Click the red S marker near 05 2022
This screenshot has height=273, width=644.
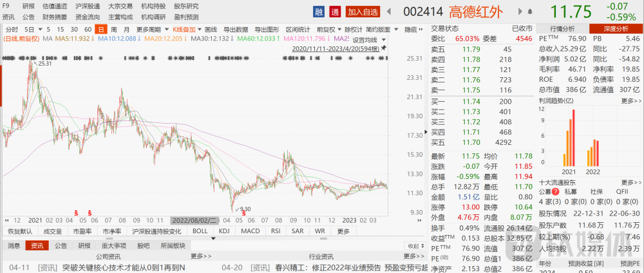pyautogui.click(x=244, y=212)
